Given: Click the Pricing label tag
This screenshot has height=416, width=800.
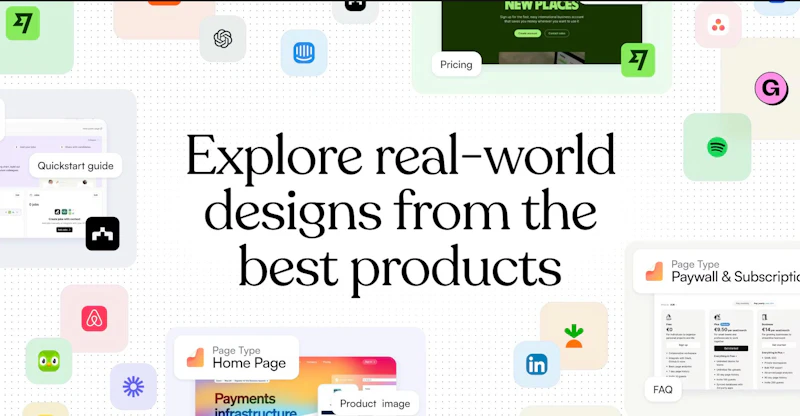Looking at the screenshot, I should coord(457,64).
